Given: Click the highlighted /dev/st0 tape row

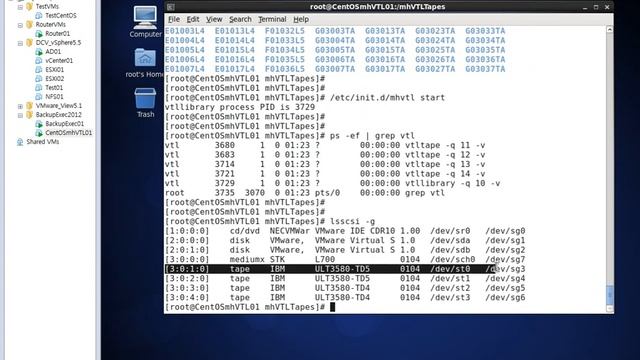Looking at the screenshot, I should click(345, 269).
